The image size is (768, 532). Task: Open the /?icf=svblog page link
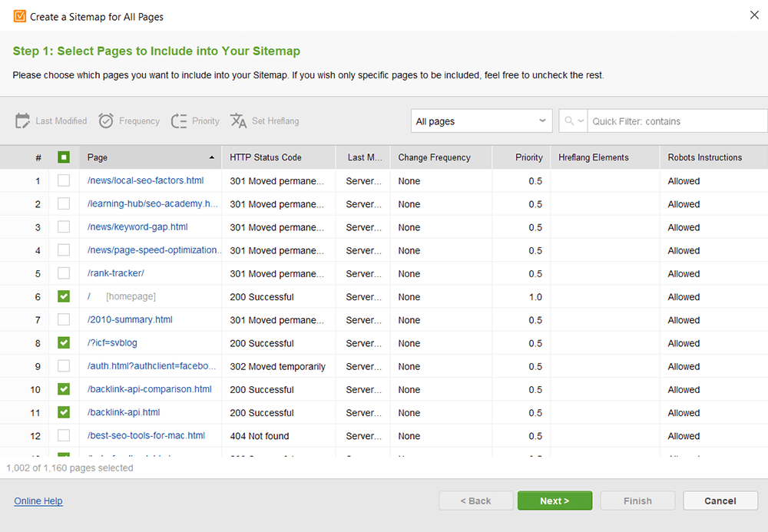(112, 342)
